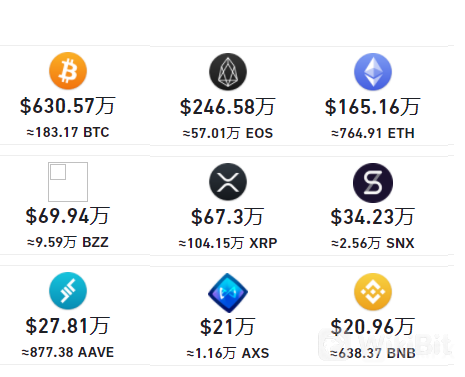Image resolution: width=465 pixels, height=377 pixels.
Task: Click the blue Ethereum logo icon
Action: (373, 72)
